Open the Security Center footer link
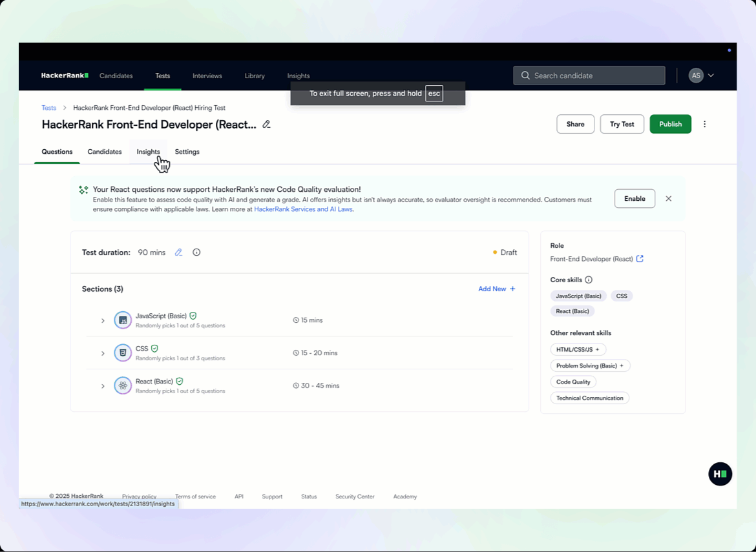The height and width of the screenshot is (552, 756). point(355,496)
